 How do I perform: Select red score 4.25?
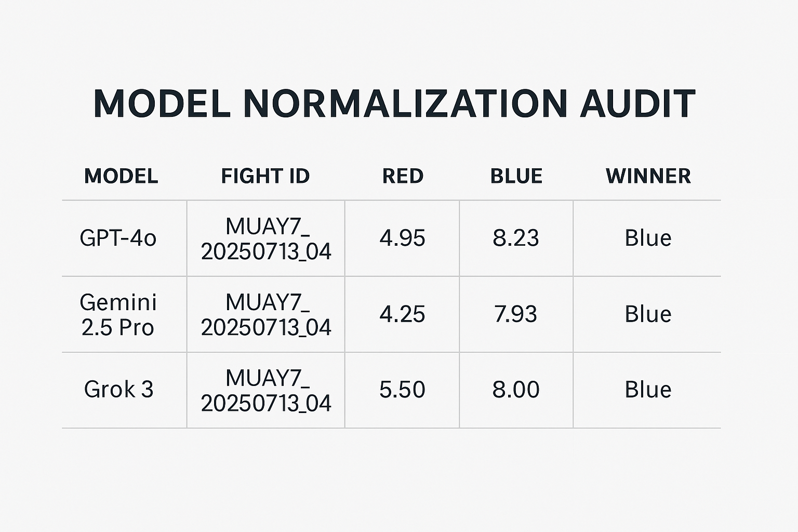tap(402, 314)
